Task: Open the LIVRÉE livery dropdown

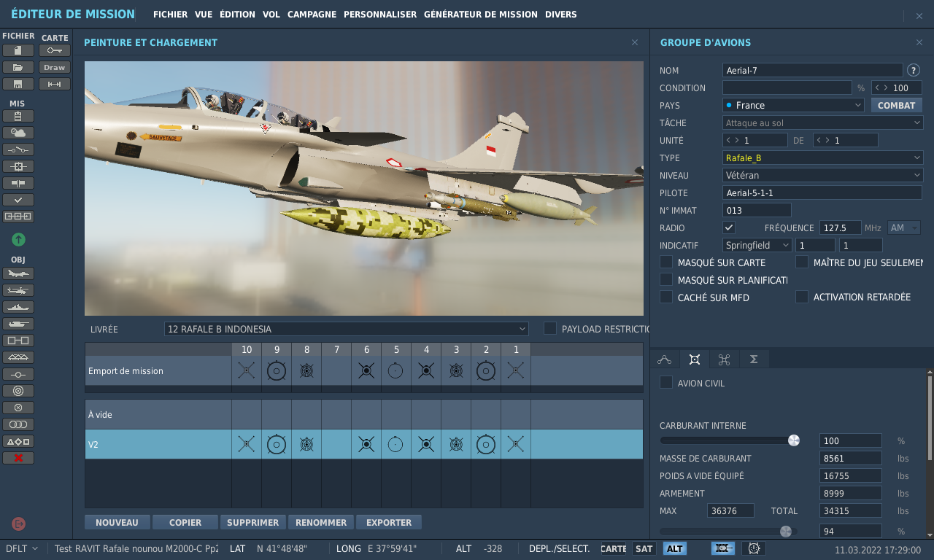Action: tap(346, 329)
